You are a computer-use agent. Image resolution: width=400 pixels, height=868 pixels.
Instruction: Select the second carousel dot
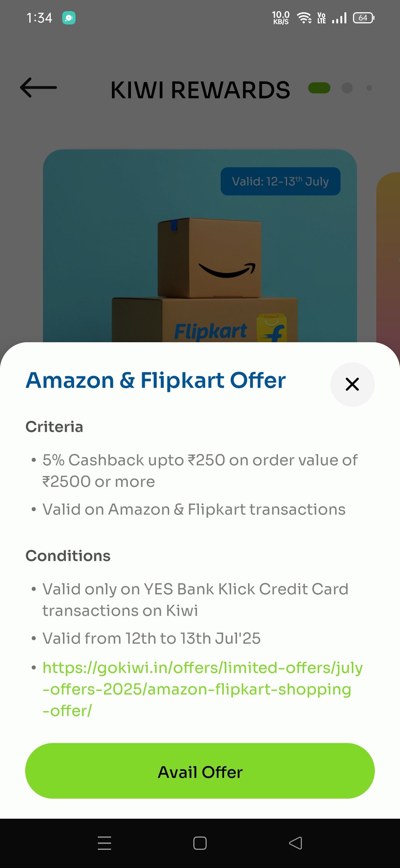(347, 88)
